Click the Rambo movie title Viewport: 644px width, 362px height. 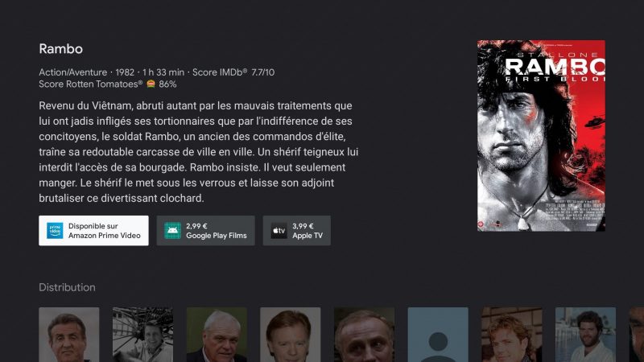(61, 49)
